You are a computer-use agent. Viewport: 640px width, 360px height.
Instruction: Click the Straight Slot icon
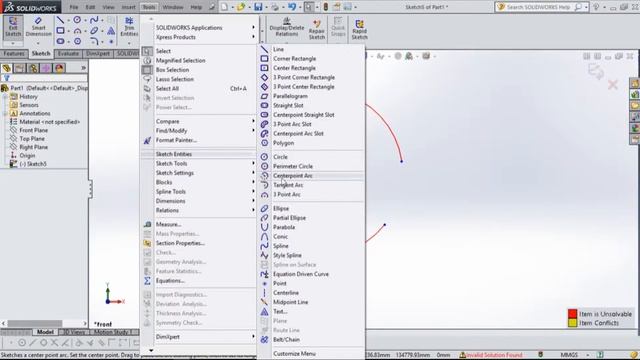click(264, 105)
